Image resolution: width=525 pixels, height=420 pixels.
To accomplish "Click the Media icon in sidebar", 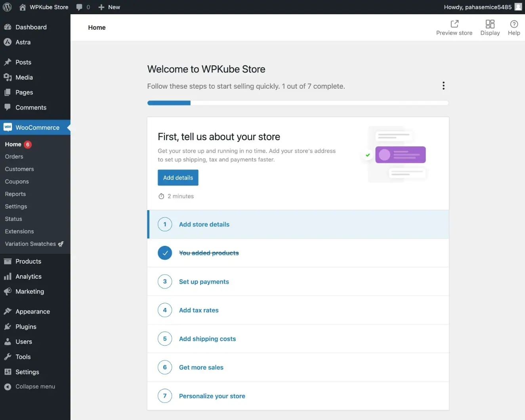I will pos(8,77).
